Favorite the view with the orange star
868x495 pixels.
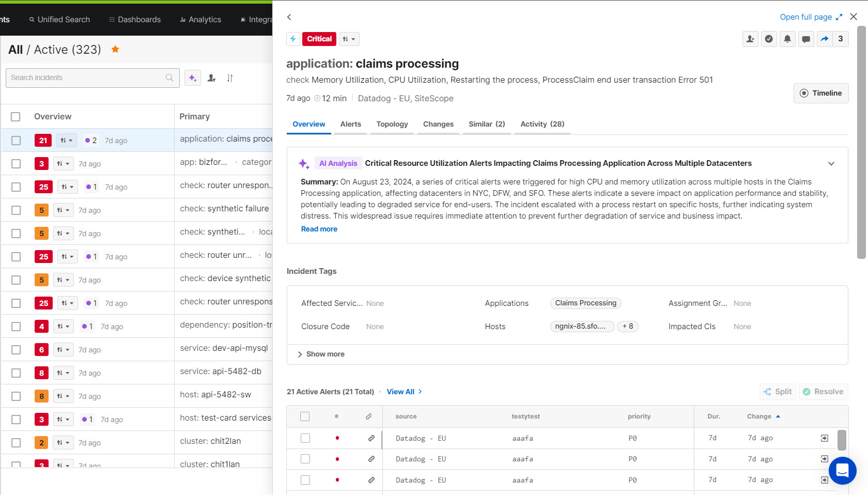pos(115,49)
